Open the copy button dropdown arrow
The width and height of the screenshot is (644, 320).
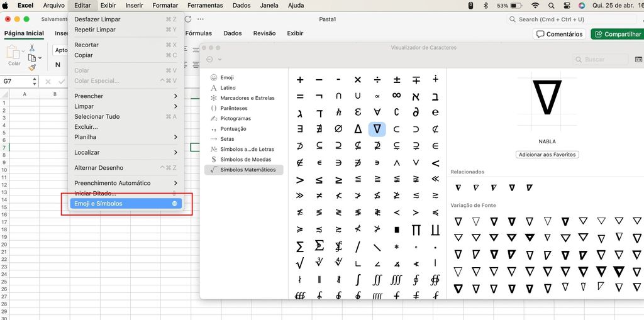coord(40,58)
